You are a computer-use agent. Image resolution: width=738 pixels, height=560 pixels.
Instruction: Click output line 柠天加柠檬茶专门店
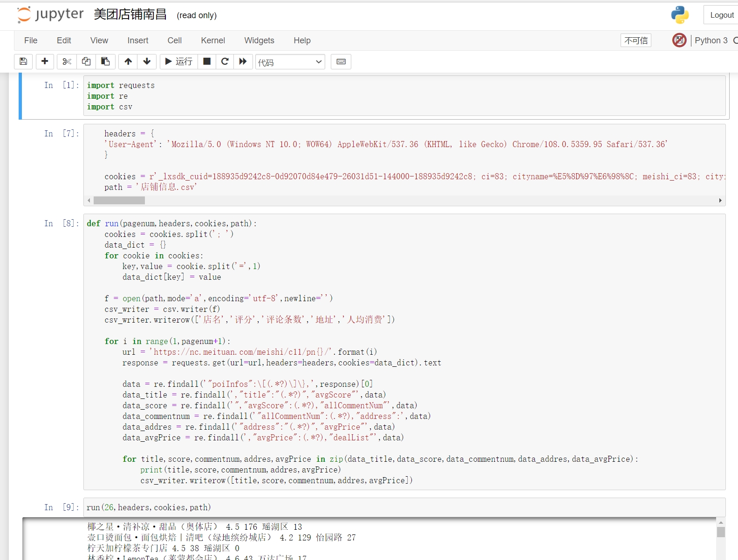[x=163, y=548]
